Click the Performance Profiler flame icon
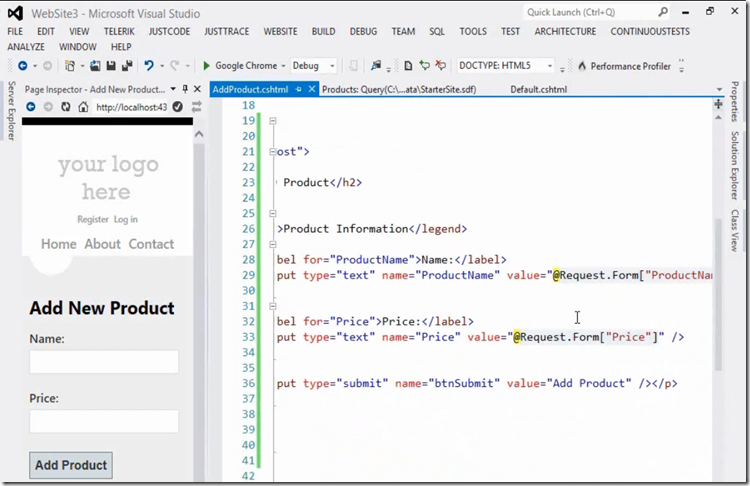750x486 pixels. 582,66
